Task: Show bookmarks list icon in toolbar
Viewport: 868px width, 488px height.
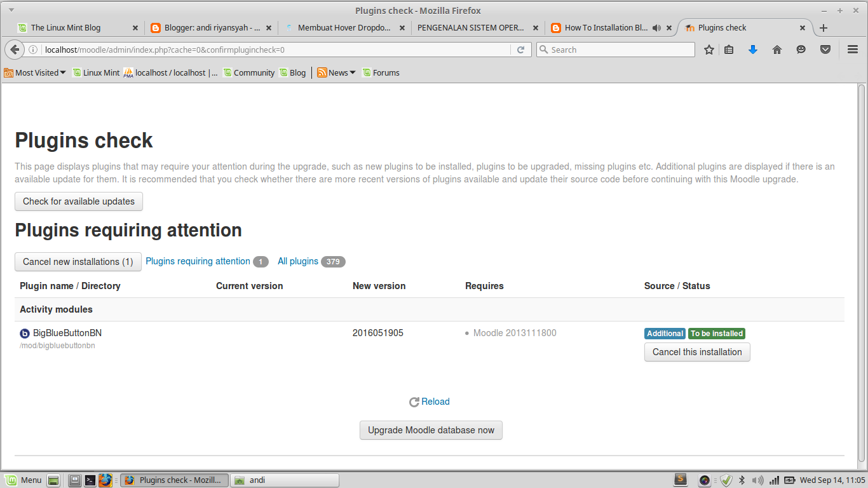Action: (729, 50)
